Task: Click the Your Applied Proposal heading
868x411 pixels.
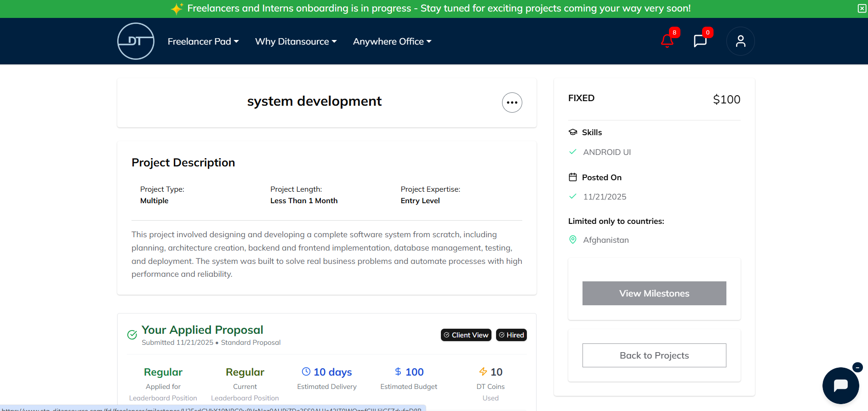Action: (x=202, y=330)
